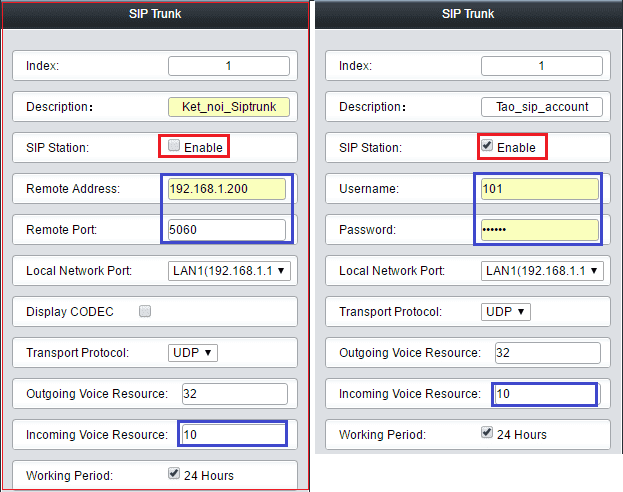This screenshot has height=492, width=623.
Task: Uncheck the already-enabled SIP Station checkbox
Action: coord(488,146)
